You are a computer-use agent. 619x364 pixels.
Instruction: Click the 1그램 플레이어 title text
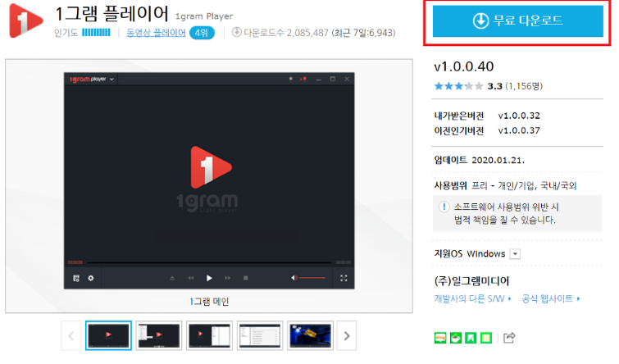coord(112,13)
